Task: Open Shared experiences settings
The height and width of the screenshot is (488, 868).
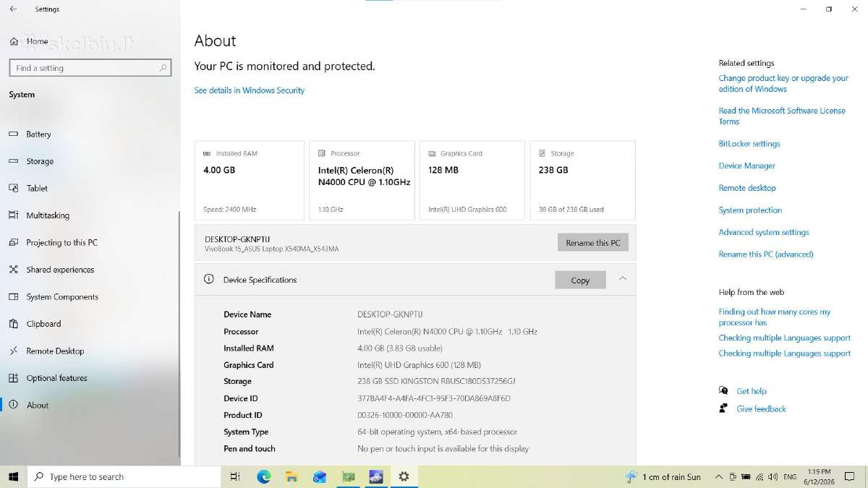Action: 60,270
